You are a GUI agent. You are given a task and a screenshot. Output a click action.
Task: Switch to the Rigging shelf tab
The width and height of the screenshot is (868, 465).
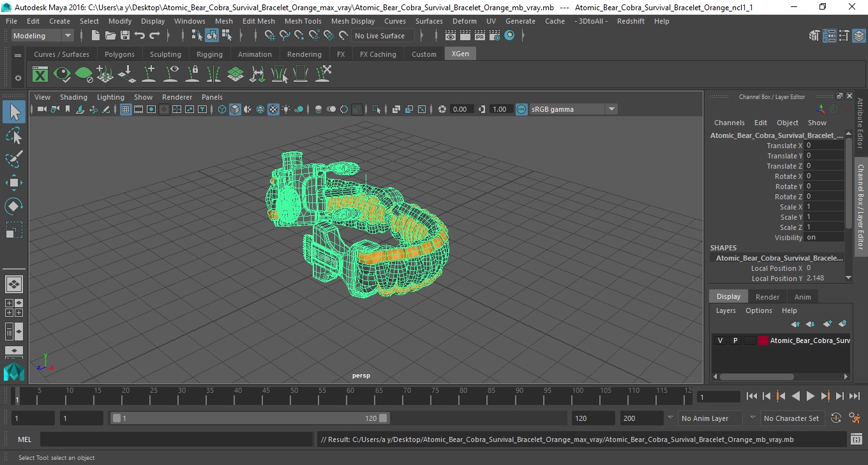pyautogui.click(x=209, y=54)
